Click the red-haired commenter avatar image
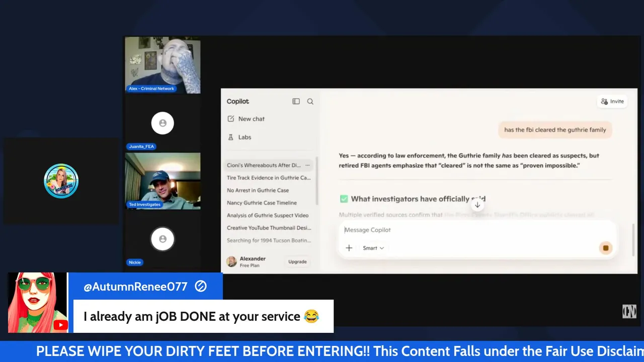 pyautogui.click(x=38, y=303)
